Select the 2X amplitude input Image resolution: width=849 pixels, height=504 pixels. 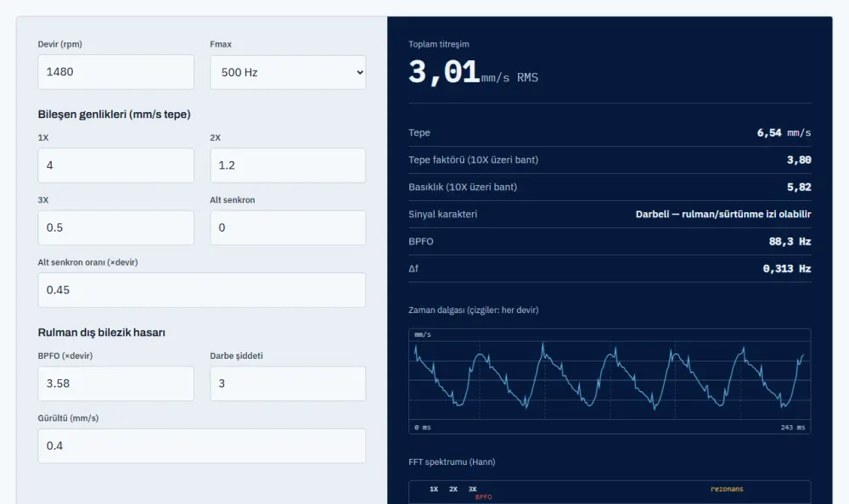288,165
